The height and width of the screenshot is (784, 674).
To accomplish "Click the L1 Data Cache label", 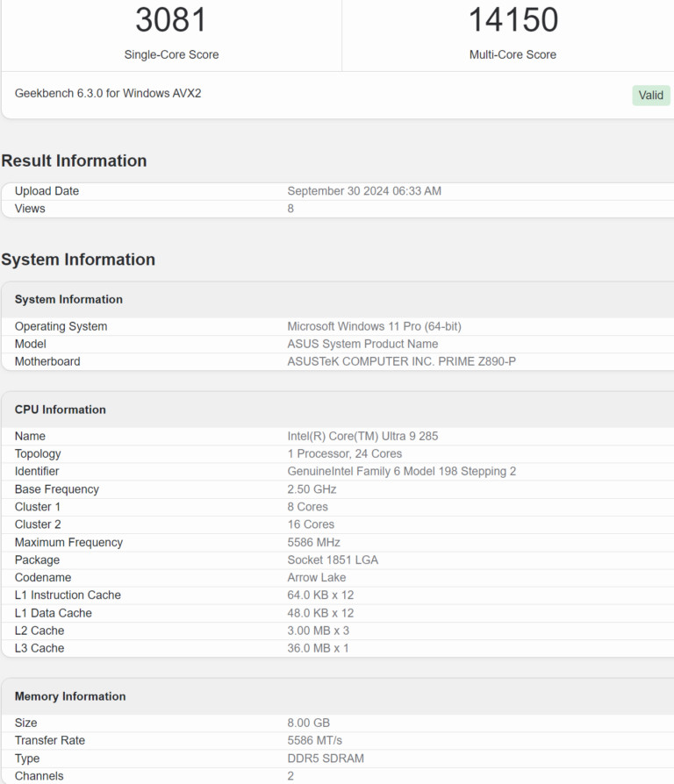I will click(x=54, y=613).
